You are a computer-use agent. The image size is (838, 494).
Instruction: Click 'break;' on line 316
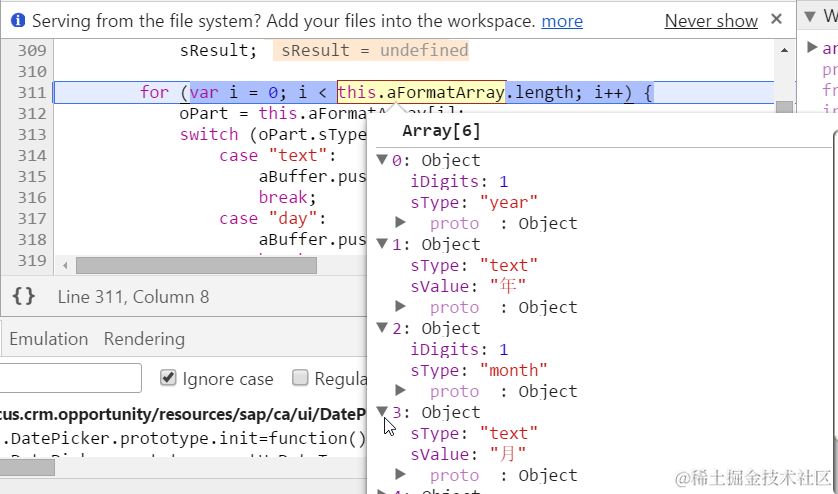click(288, 198)
